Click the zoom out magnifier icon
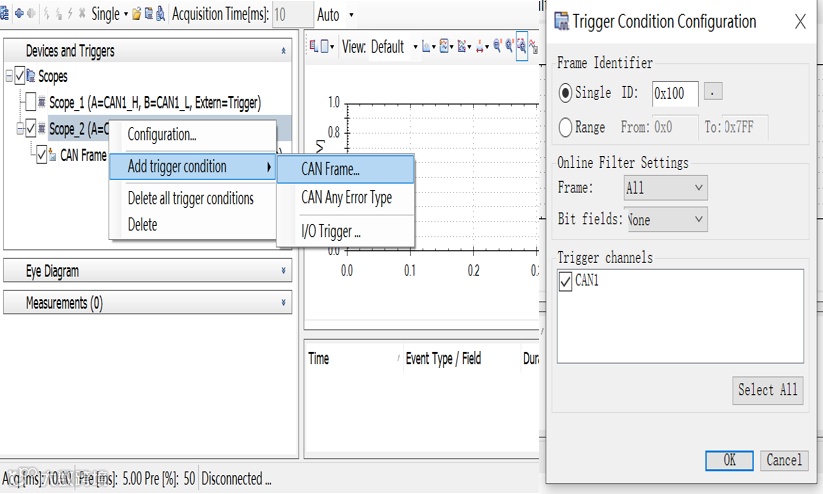 pyautogui.click(x=497, y=46)
